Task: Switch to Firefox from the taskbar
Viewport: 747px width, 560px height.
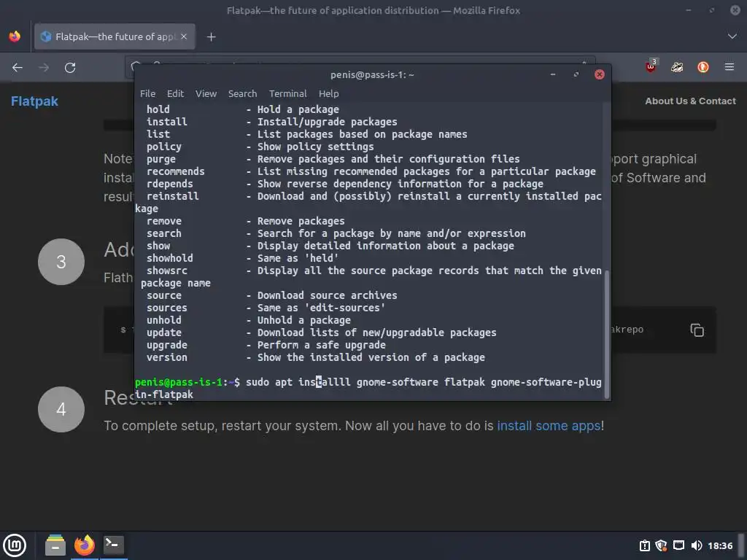Action: coord(85,545)
